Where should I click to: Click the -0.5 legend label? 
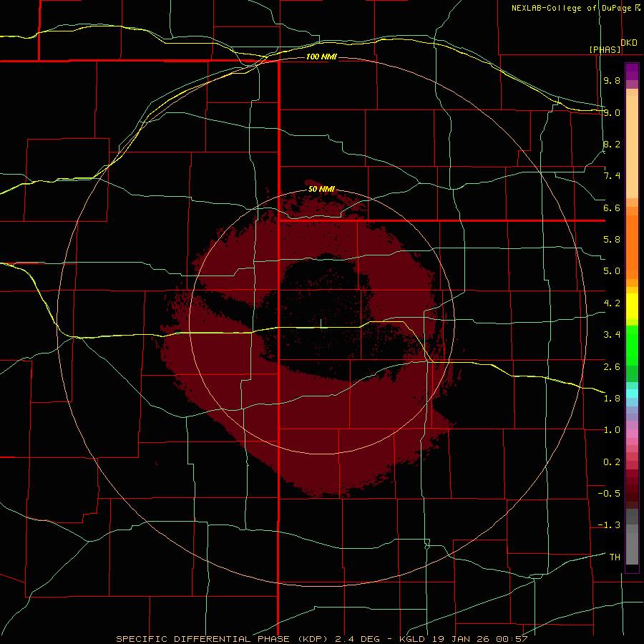(x=609, y=494)
